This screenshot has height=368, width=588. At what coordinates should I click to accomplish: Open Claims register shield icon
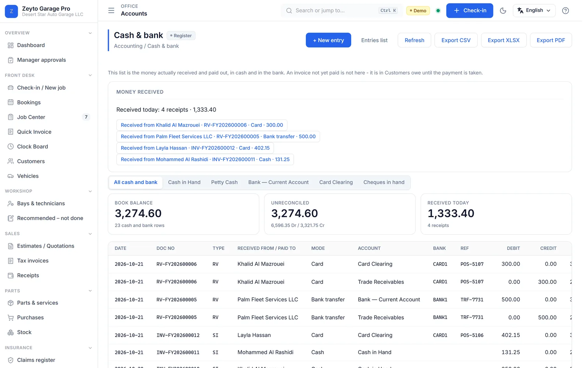tap(11, 360)
